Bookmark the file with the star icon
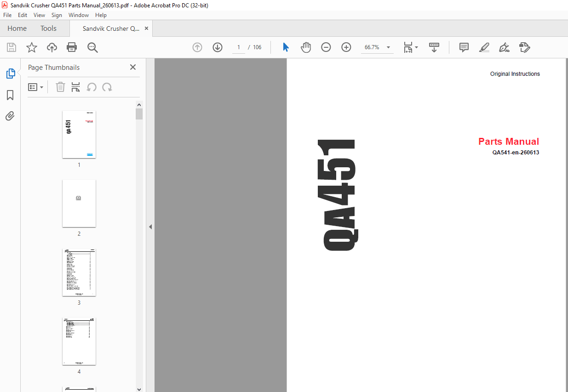Viewport: 568px width, 392px height. 31,47
